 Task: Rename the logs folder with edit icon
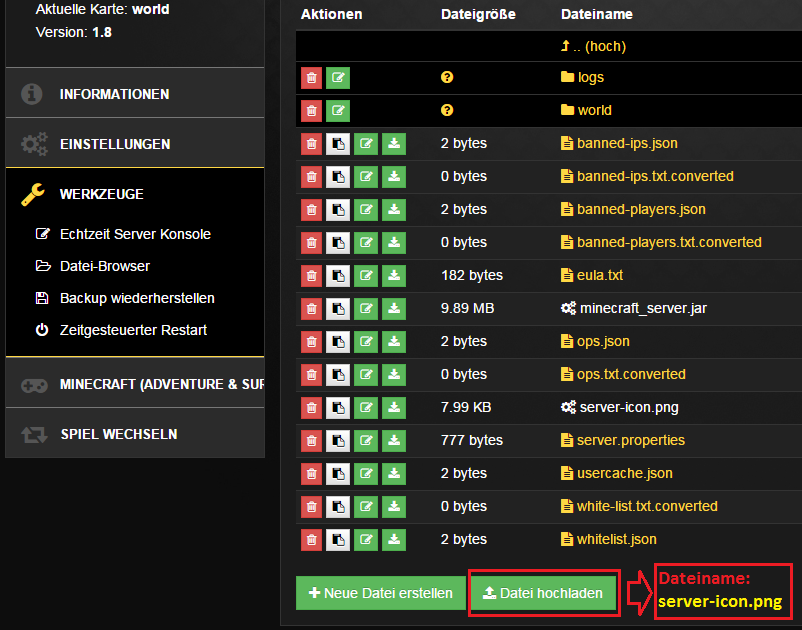pyautogui.click(x=338, y=78)
